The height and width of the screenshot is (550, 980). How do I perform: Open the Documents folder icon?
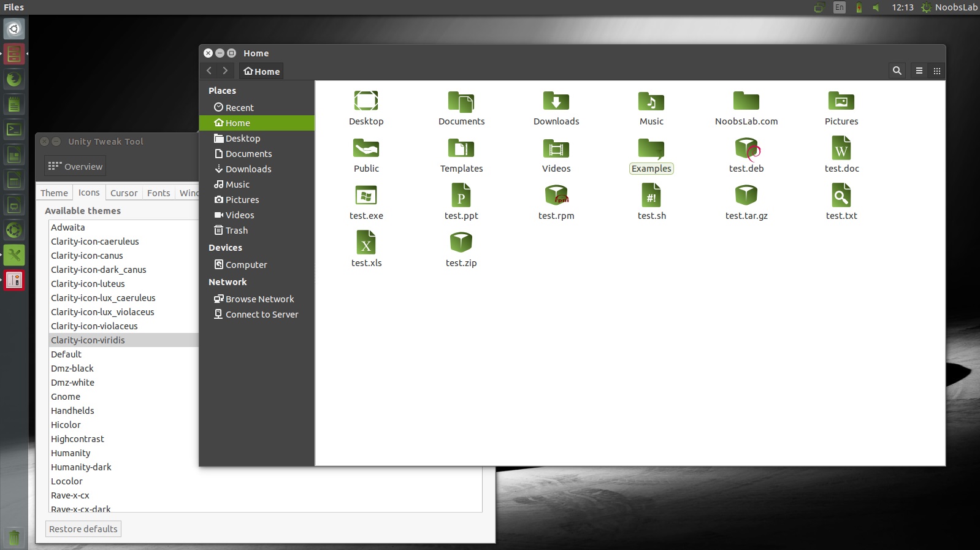[461, 101]
